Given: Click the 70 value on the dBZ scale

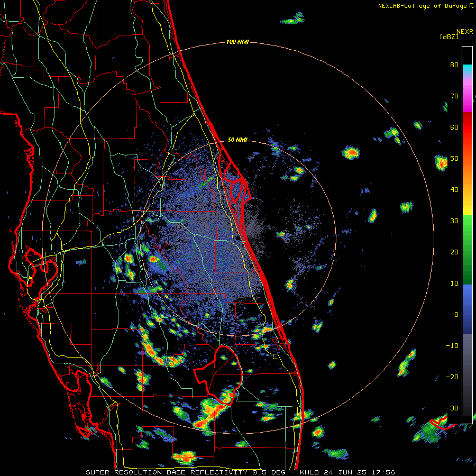Looking at the screenshot, I should pos(454,96).
